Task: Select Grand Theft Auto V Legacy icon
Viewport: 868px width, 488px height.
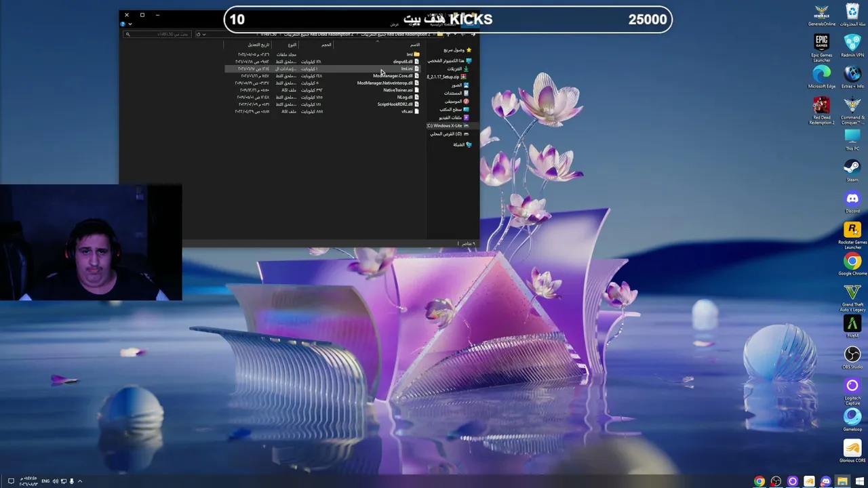Action: click(852, 298)
